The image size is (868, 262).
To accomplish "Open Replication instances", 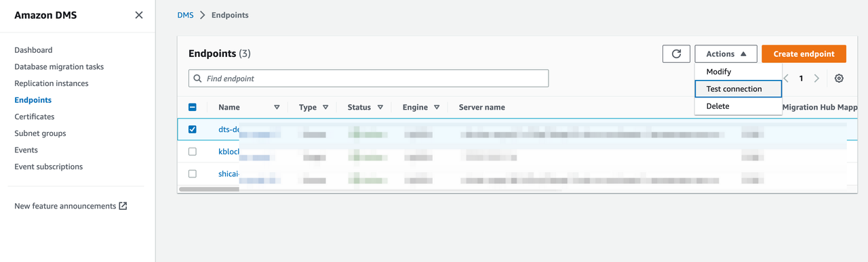I will pos(52,83).
